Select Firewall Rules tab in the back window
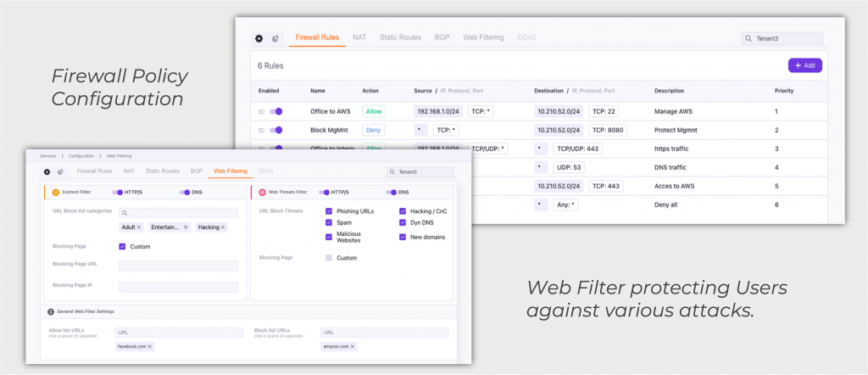Viewport: 868px width, 375px height. (x=317, y=37)
